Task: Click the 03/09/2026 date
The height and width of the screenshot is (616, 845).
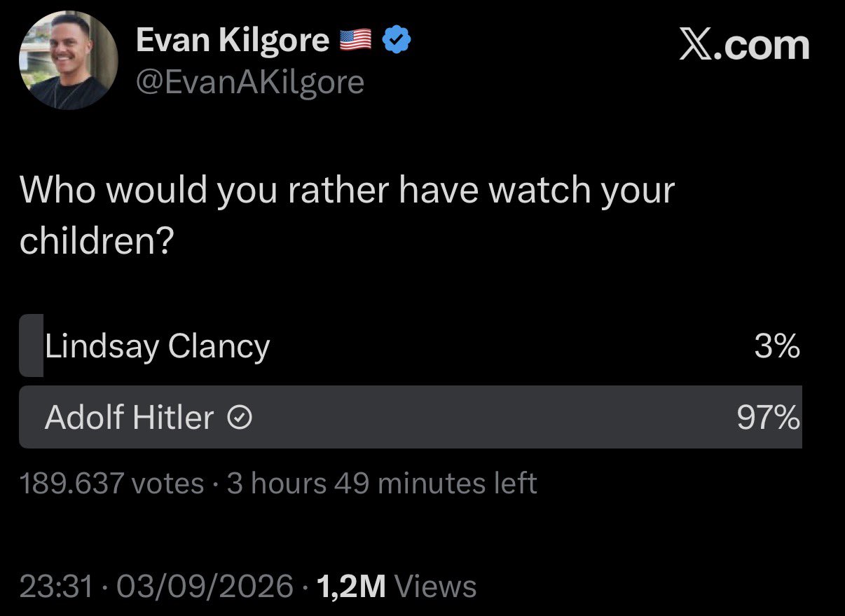Action: [x=204, y=586]
